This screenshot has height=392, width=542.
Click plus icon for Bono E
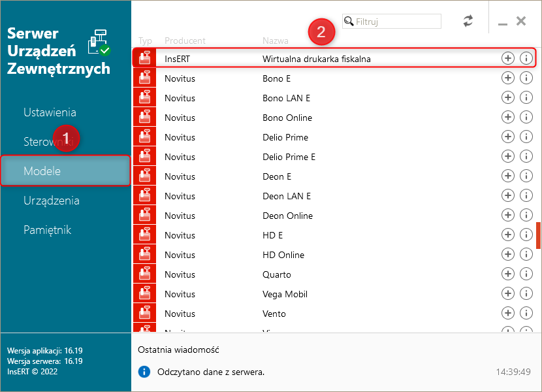(507, 78)
